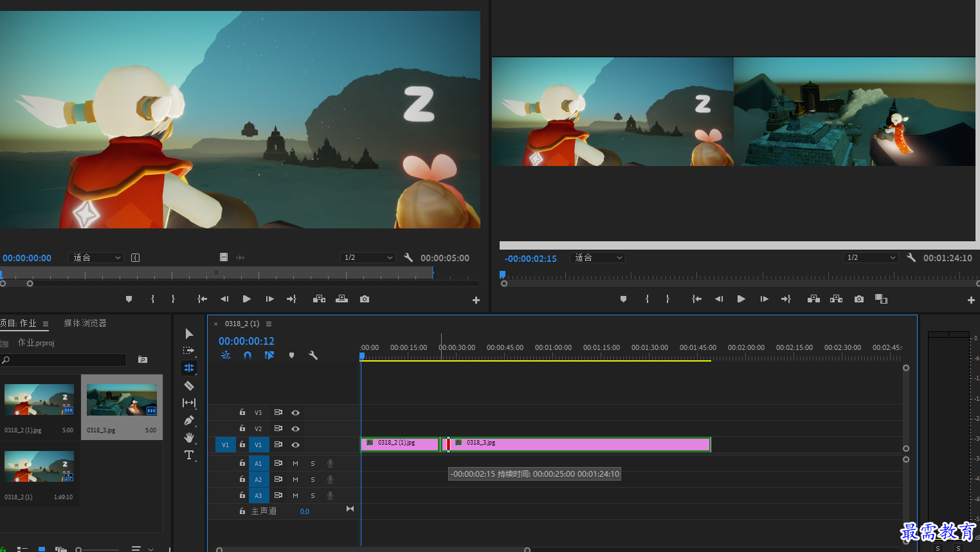Click Extract button in Program monitor

(x=836, y=299)
